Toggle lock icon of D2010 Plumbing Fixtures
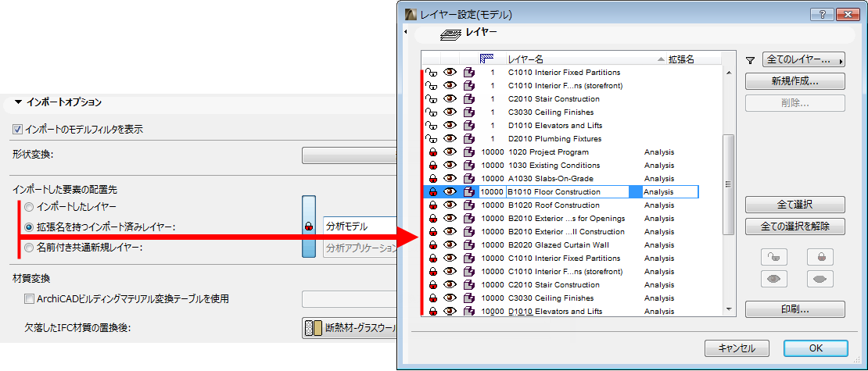 click(x=431, y=139)
